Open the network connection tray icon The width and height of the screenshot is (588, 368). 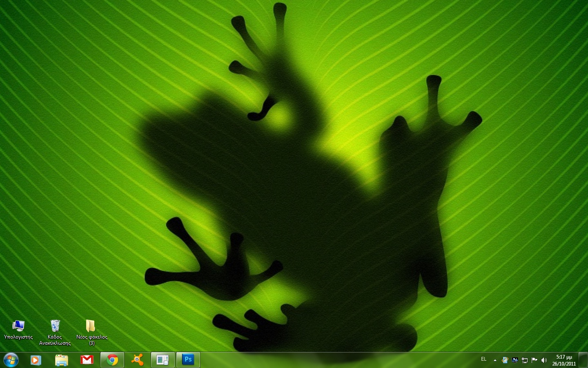525,360
